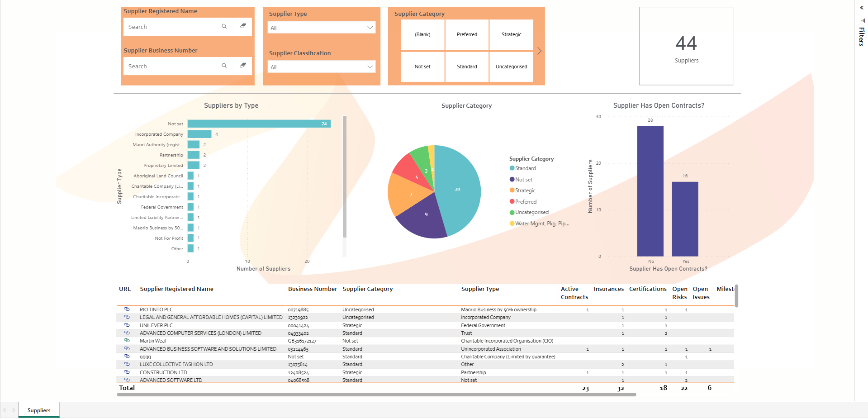Select the Yes column showing 16 suppliers

pyautogui.click(x=685, y=219)
